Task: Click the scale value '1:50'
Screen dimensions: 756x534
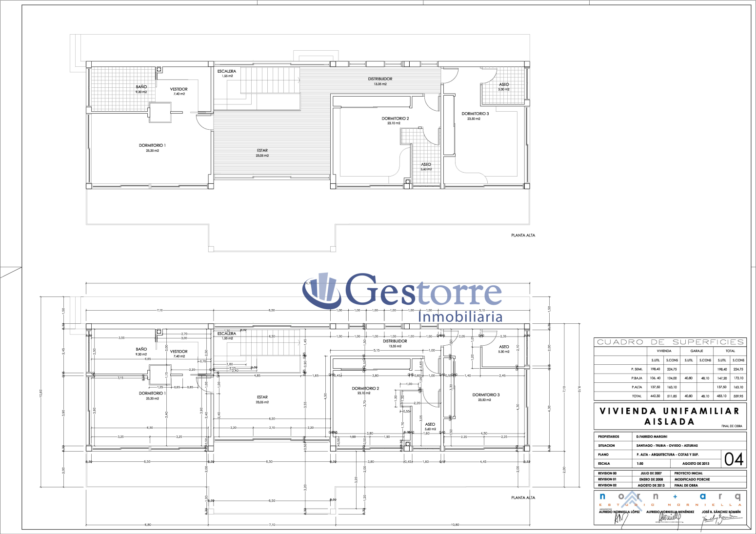Action: (640, 464)
